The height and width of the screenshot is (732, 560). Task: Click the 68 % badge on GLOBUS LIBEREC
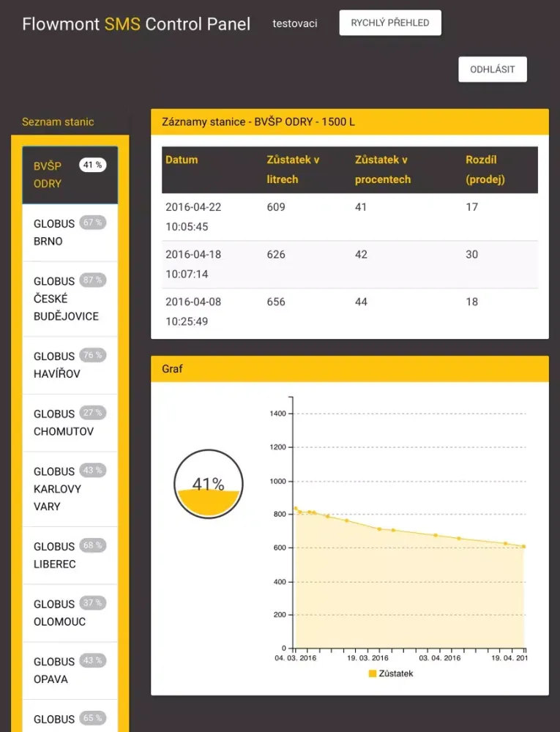pos(93,545)
